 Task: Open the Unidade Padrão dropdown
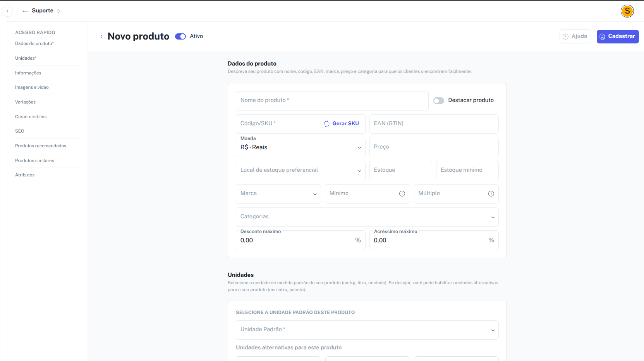tap(367, 330)
